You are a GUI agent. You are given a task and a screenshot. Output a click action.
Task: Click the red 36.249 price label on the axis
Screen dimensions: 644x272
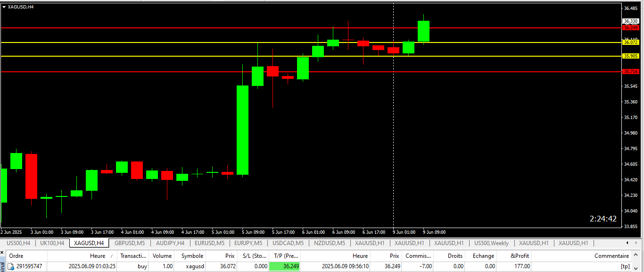(630, 28)
